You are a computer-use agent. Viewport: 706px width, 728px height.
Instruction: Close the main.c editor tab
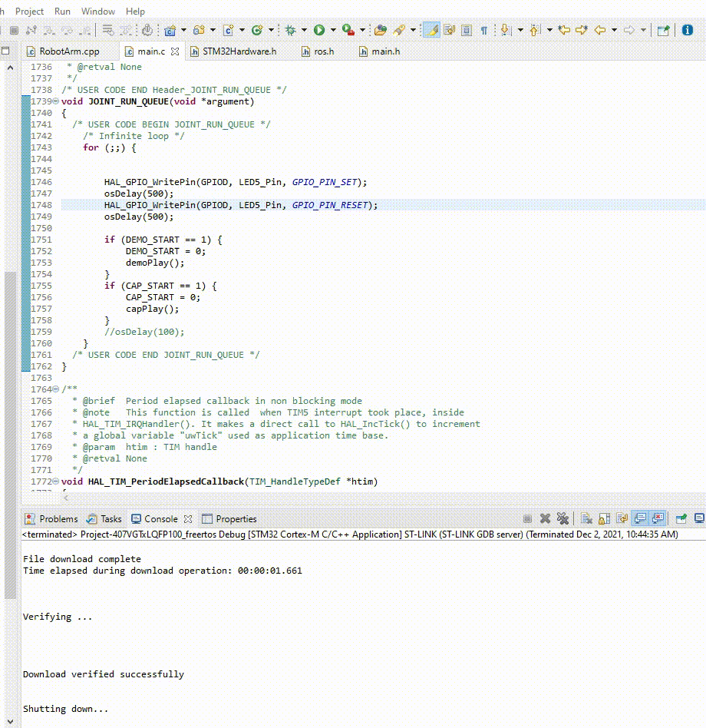point(175,51)
